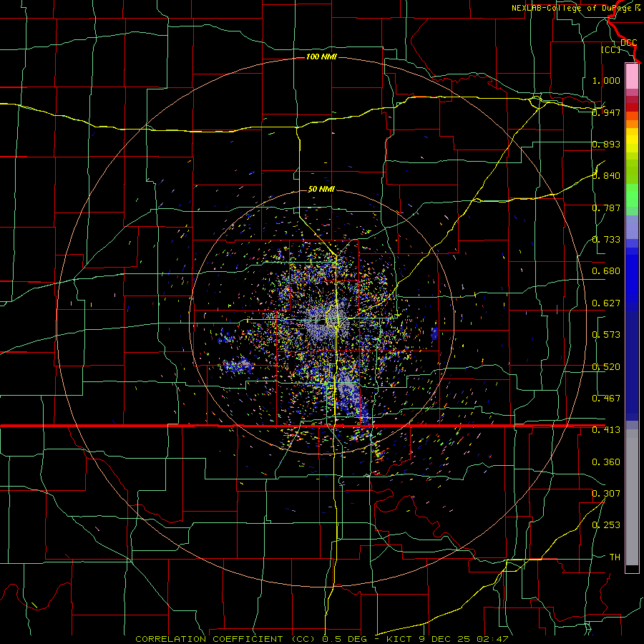644x644 pixels.
Task: Select the 0.520 scale value
Action: click(606, 367)
